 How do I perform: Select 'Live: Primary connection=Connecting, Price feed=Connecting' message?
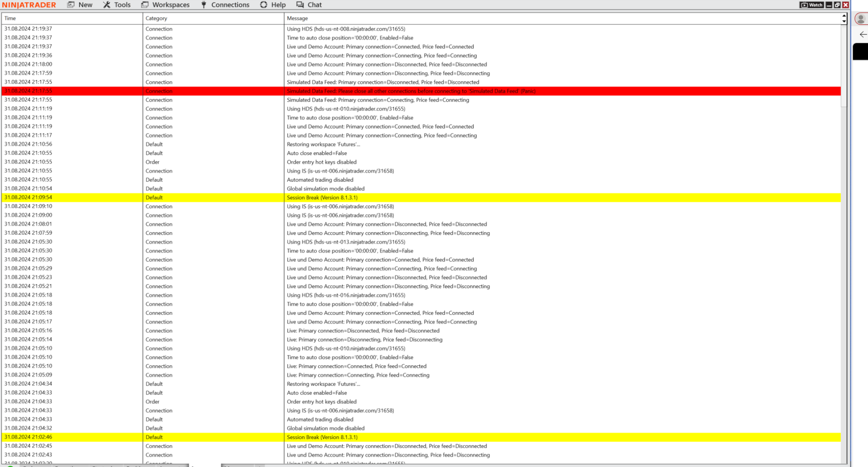tap(358, 375)
